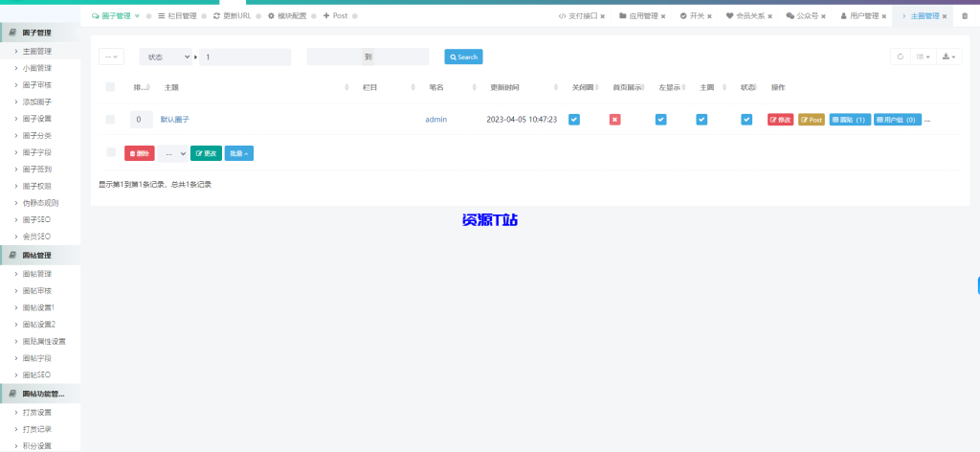Edit the sort order field showing 0

click(142, 120)
